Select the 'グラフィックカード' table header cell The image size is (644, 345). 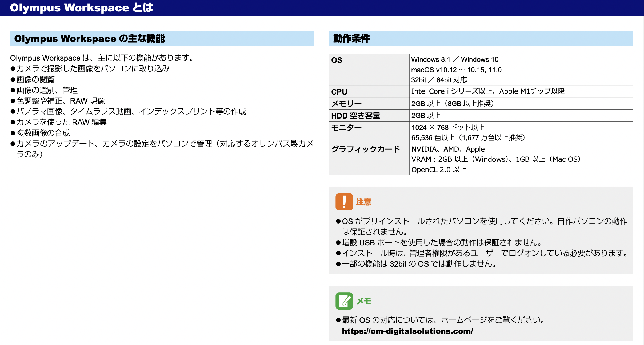pyautogui.click(x=369, y=159)
